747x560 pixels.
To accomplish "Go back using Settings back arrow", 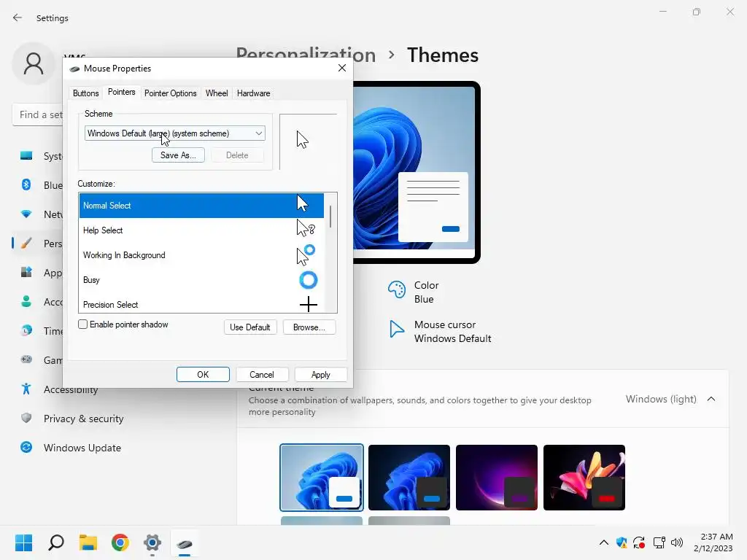I will [18, 17].
